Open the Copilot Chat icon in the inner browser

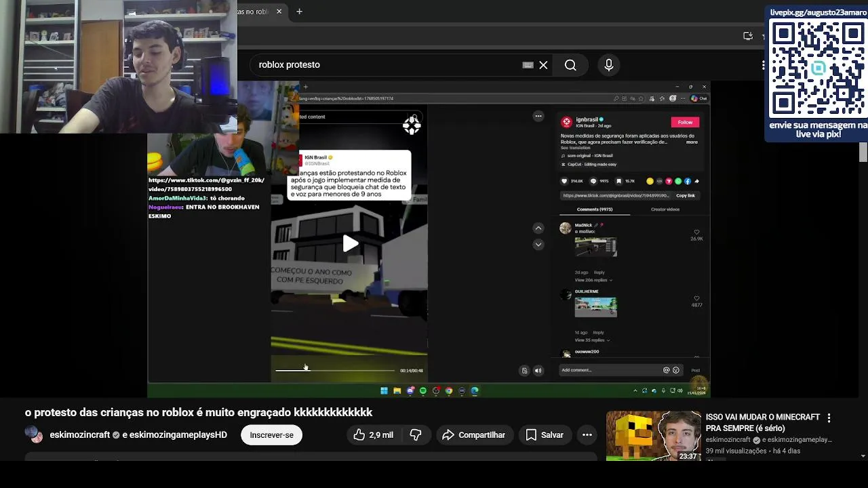tap(698, 98)
